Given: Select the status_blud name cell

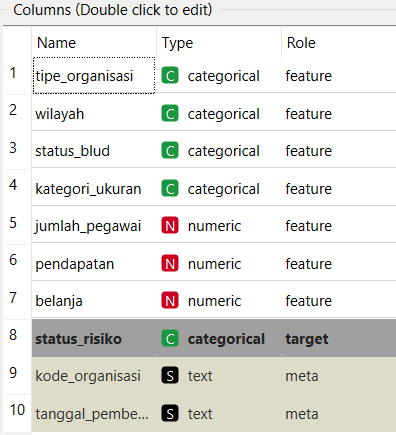Looking at the screenshot, I should (94, 150).
